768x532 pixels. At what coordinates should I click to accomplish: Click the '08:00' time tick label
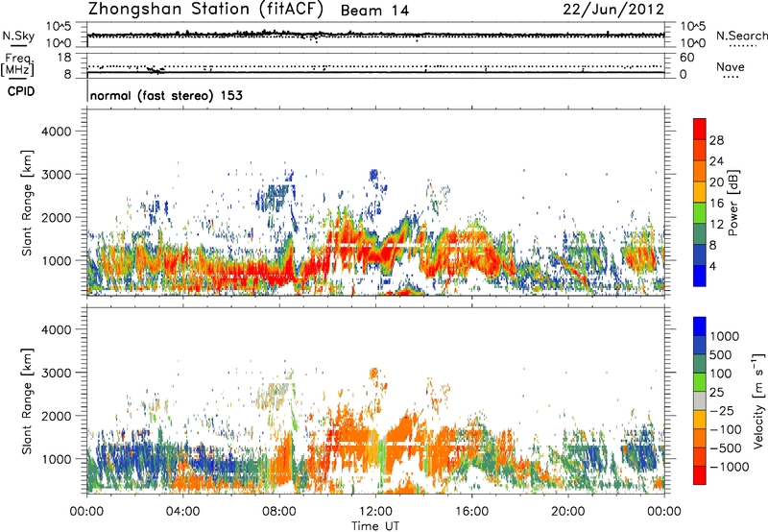point(279,512)
